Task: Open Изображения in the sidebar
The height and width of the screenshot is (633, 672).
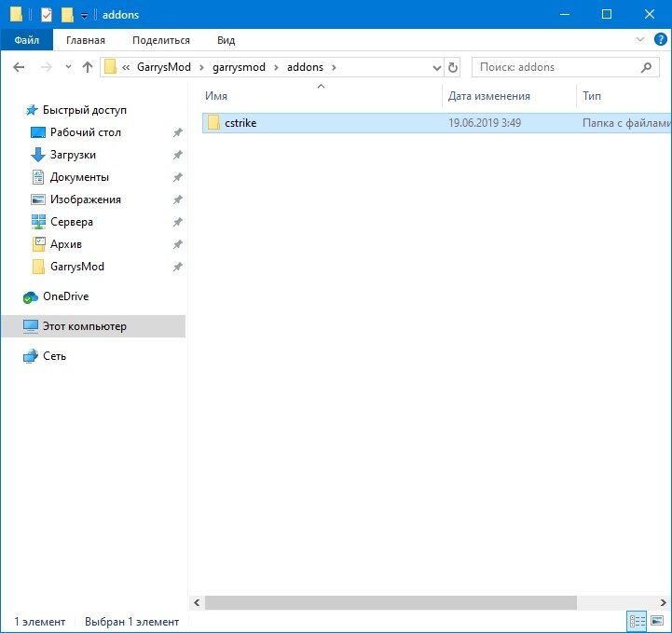Action: click(x=86, y=200)
